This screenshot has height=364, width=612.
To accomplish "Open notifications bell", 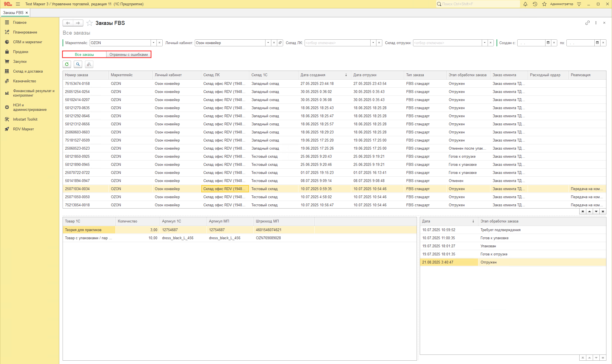I will pyautogui.click(x=525, y=4).
